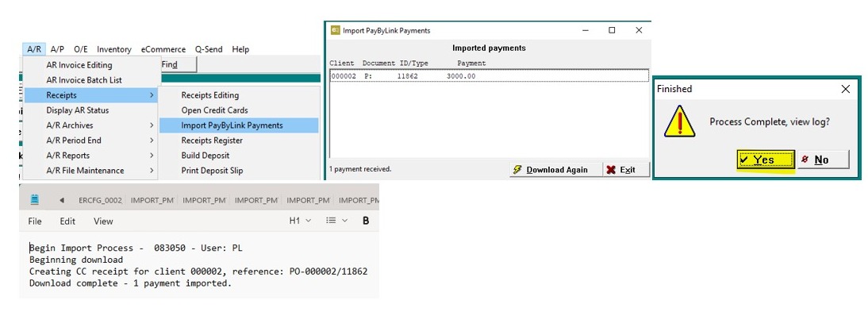This screenshot has width=868, height=312.
Task: Click '1 payment received.' status text
Action: click(360, 168)
